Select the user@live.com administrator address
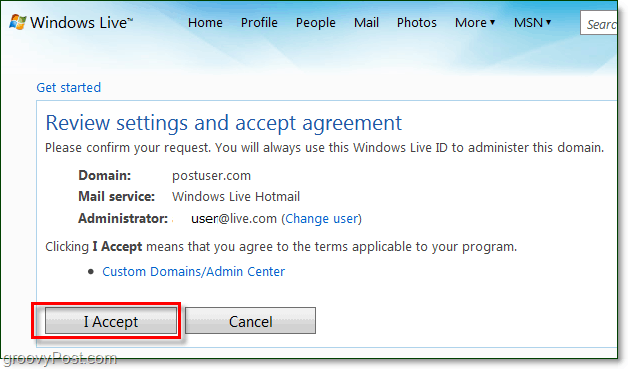Image resolution: width=628 pixels, height=369 pixels. [234, 219]
